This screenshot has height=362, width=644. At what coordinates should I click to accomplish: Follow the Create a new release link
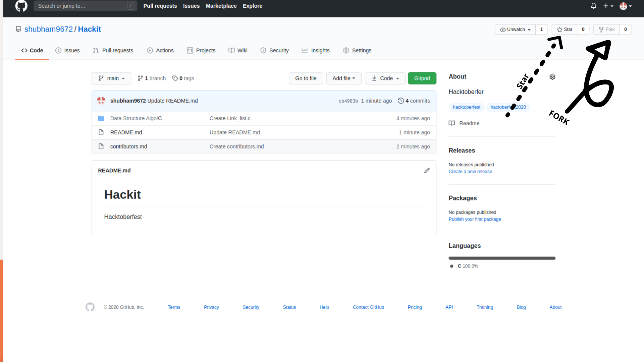coord(470,172)
